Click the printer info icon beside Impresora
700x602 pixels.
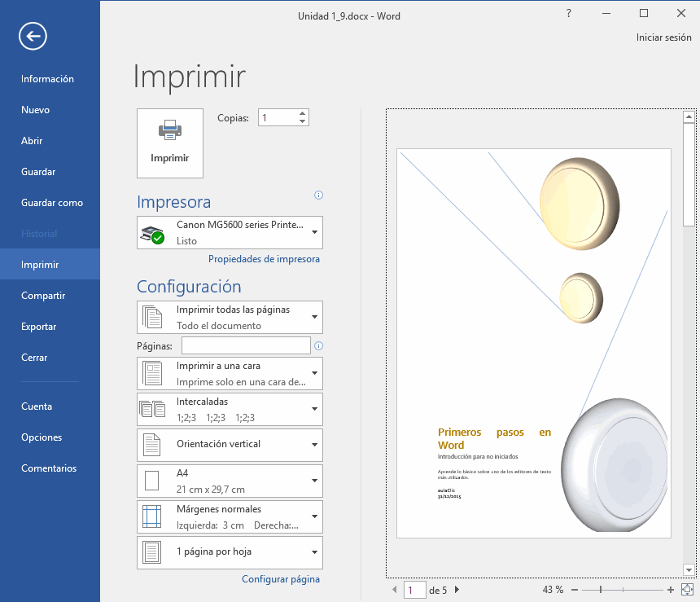(318, 196)
